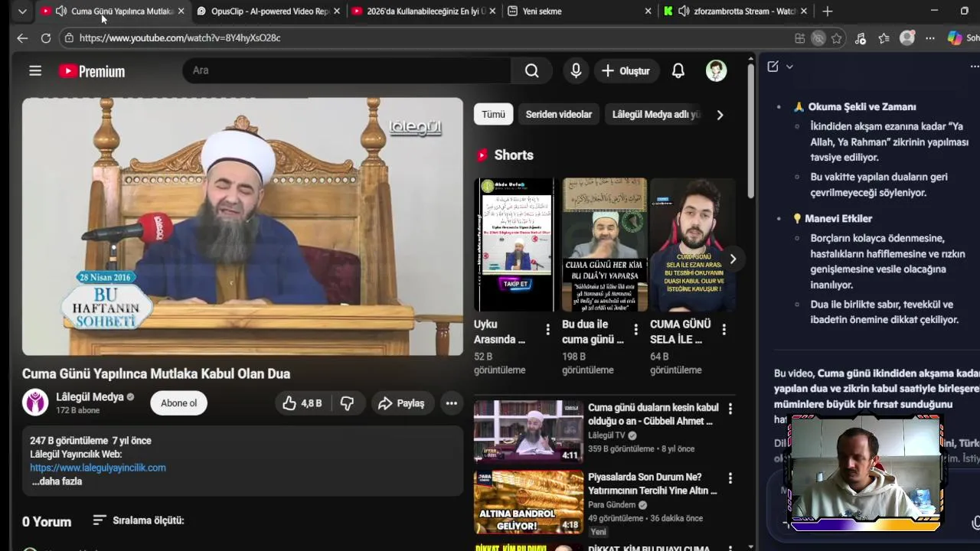Click the main video player
The width and height of the screenshot is (980, 551).
click(243, 227)
